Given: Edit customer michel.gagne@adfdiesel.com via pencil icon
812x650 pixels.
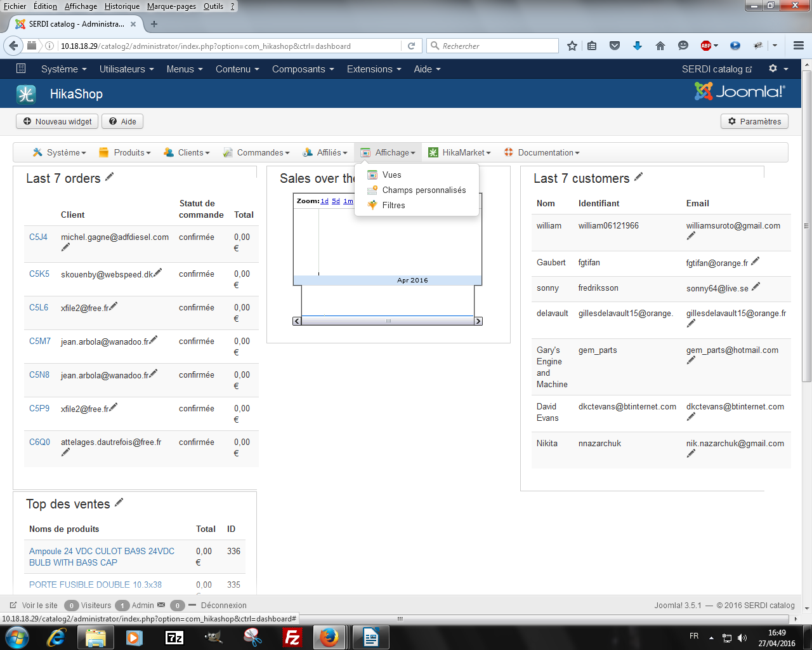Looking at the screenshot, I should click(65, 248).
